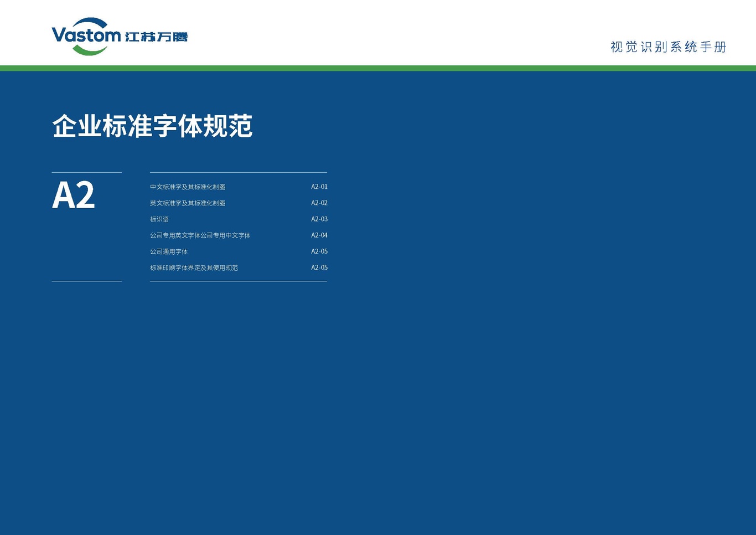Click page number A2-03
This screenshot has height=535, width=756.
319,219
